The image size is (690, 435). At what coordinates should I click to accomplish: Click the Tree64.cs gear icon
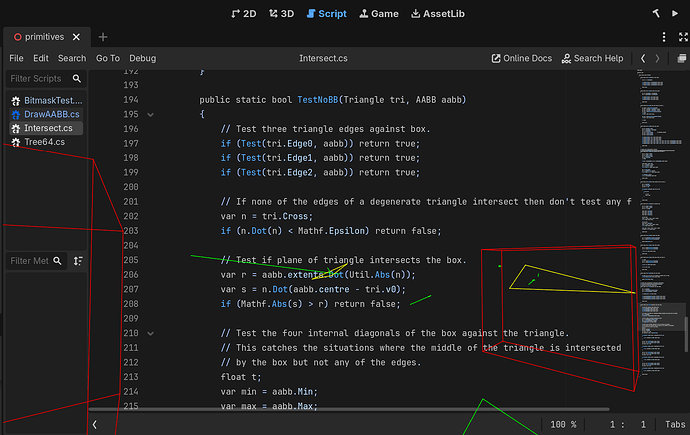pyautogui.click(x=16, y=143)
